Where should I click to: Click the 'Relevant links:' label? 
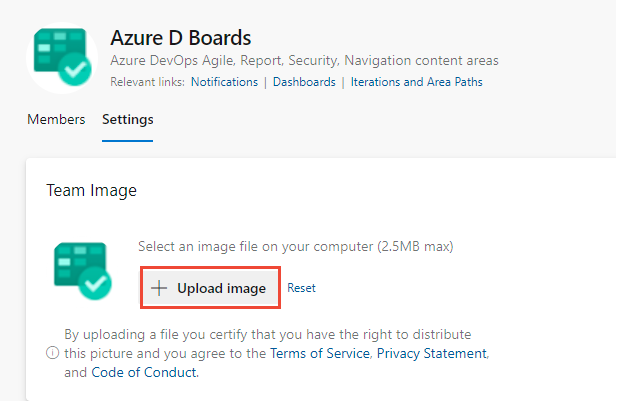[x=147, y=82]
